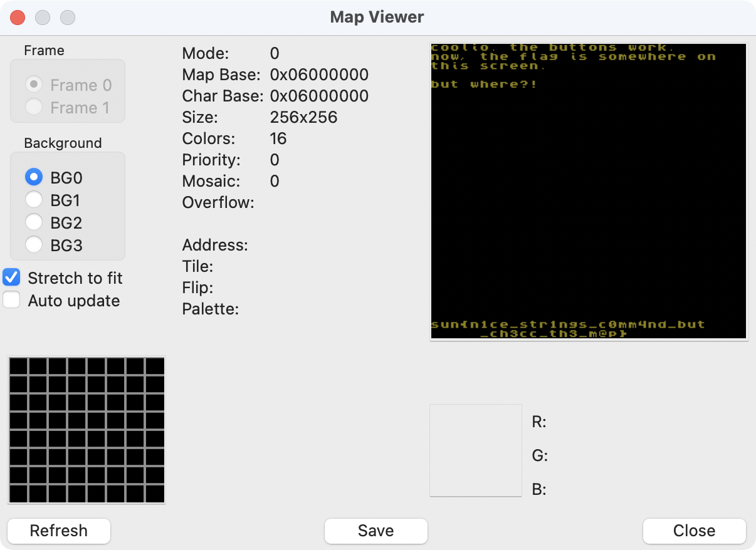Screen dimensions: 756x550
Task: Click the Close button at bottom right
Action: [x=694, y=531]
